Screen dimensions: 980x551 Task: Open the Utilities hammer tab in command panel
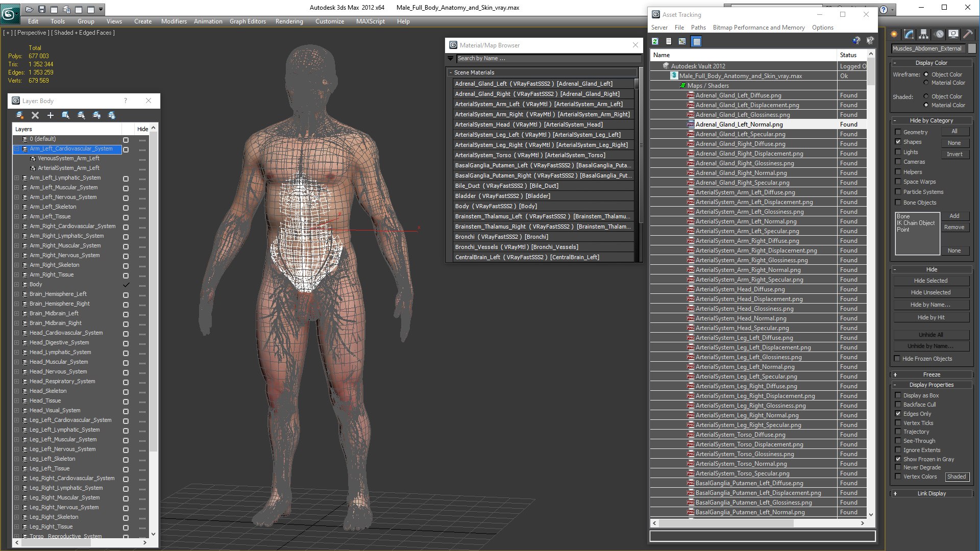968,34
